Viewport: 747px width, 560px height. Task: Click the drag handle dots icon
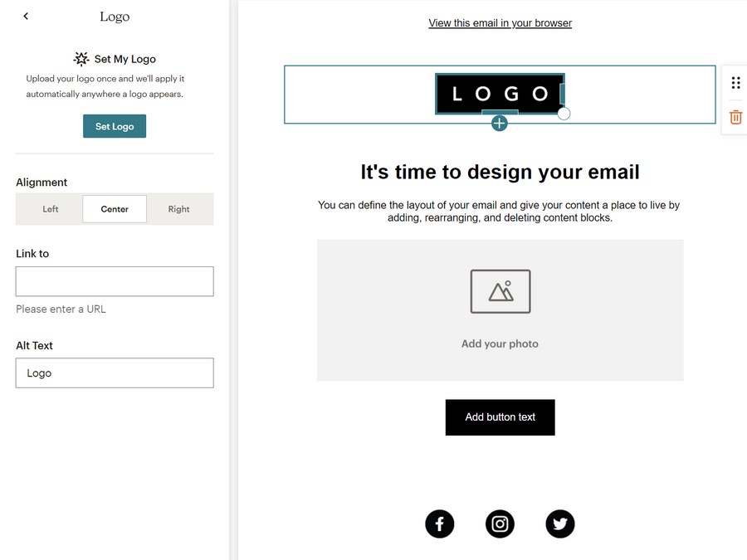tap(735, 83)
